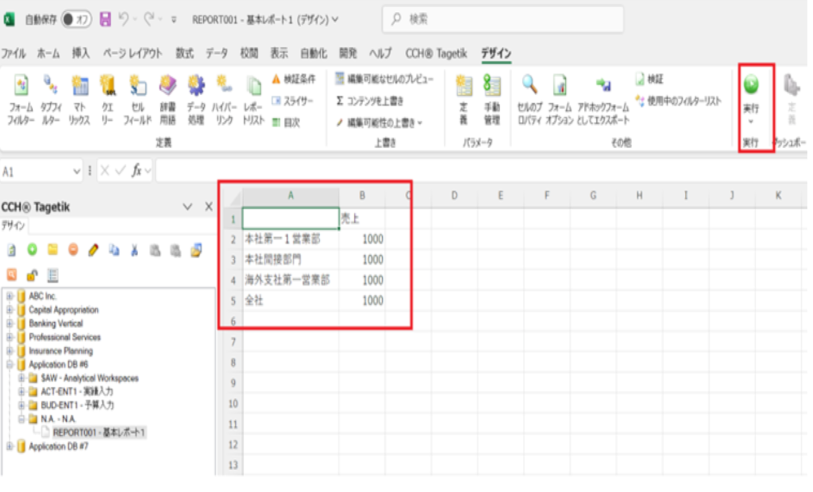Open フォームフィルター in the ribbon
Viewport: 813px width, 492px height.
tap(21, 100)
